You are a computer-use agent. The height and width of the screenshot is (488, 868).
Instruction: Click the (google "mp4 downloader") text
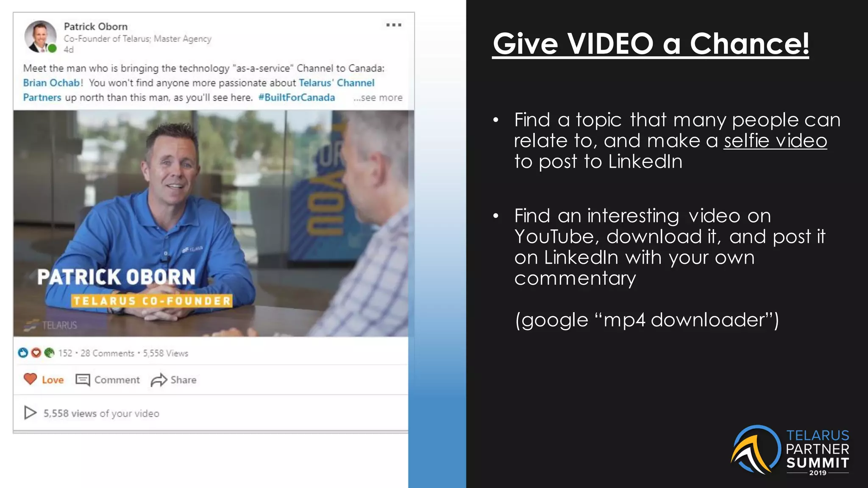647,320
